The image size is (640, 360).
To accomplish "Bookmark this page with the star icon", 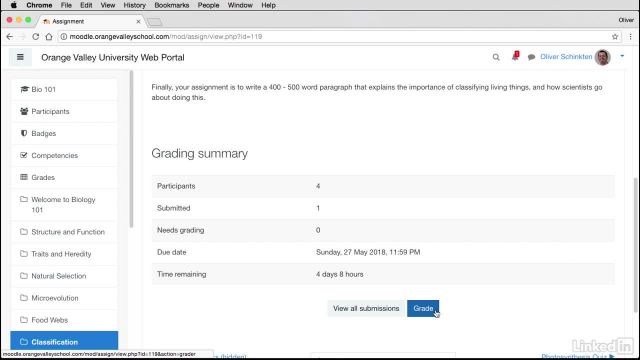I will click(x=615, y=37).
